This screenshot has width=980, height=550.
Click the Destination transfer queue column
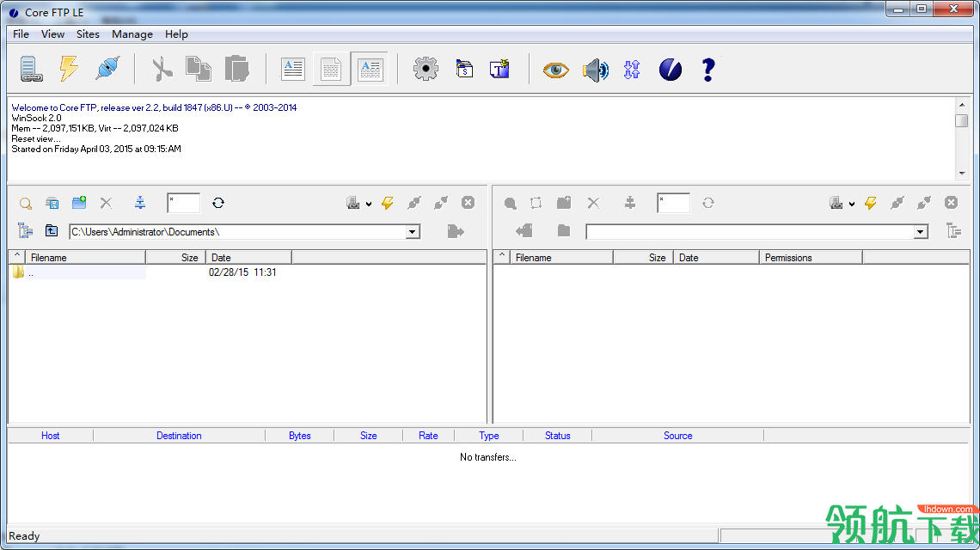coord(179,436)
